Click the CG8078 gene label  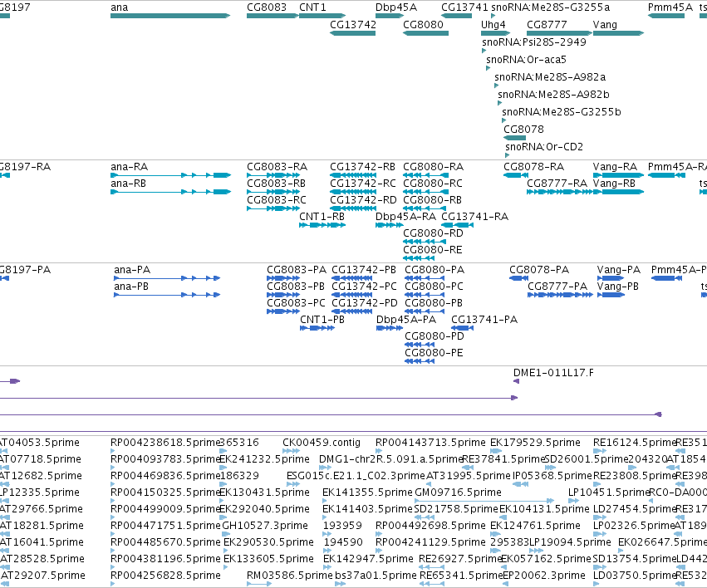coord(523,130)
